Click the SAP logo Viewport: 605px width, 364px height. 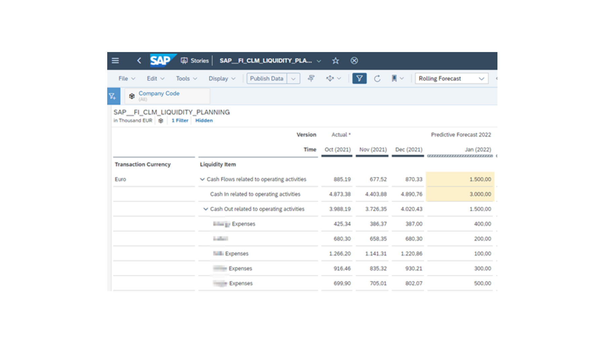pos(163,60)
